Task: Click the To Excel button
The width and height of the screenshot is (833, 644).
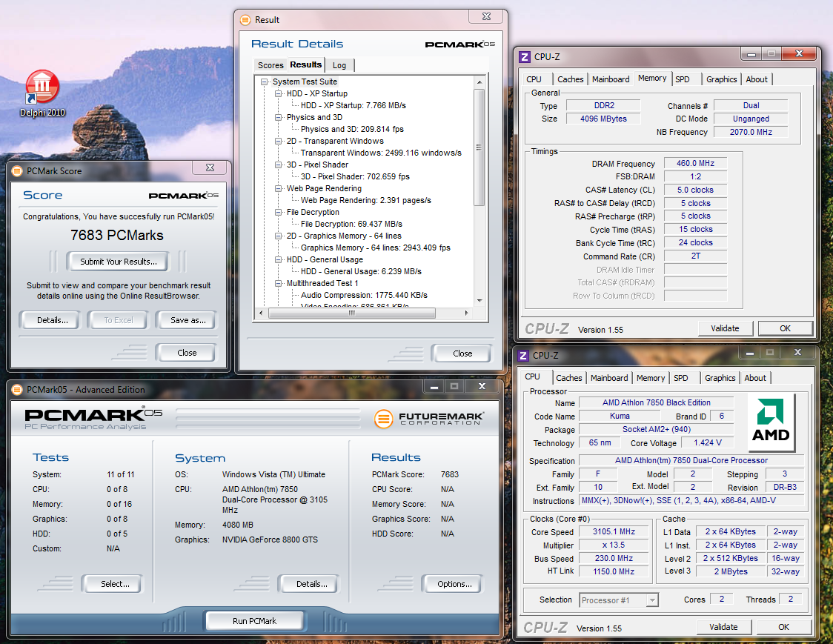Action: 119,320
